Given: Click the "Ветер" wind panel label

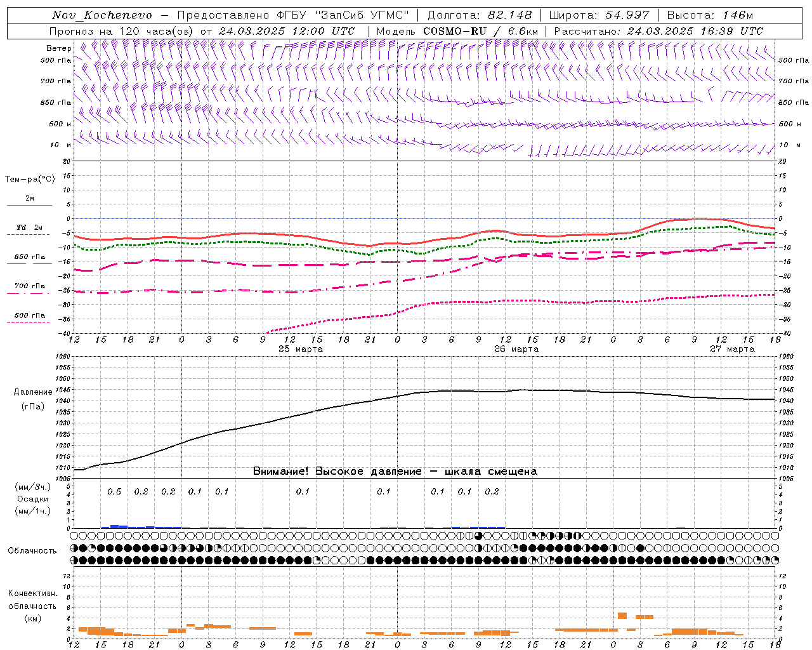Looking at the screenshot, I should 58,48.
